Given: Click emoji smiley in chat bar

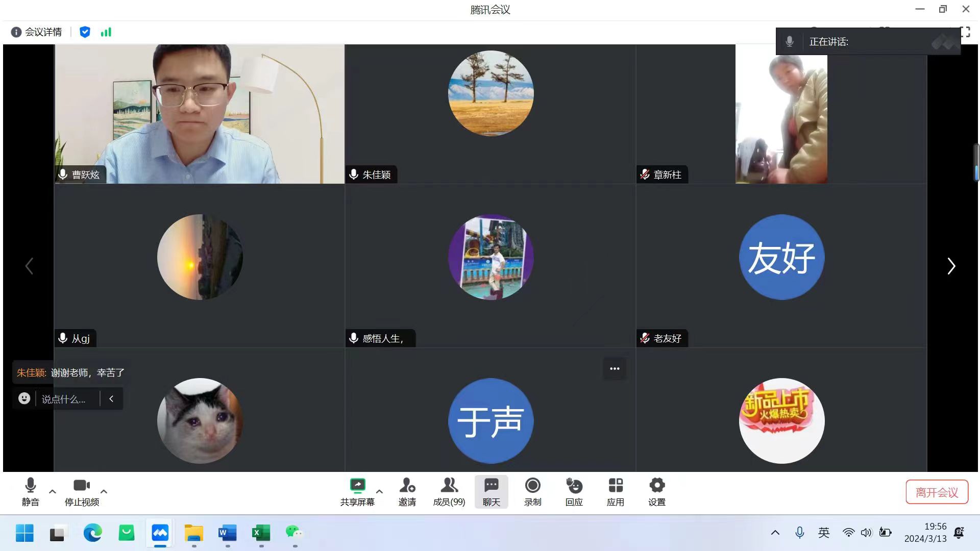Looking at the screenshot, I should (24, 398).
